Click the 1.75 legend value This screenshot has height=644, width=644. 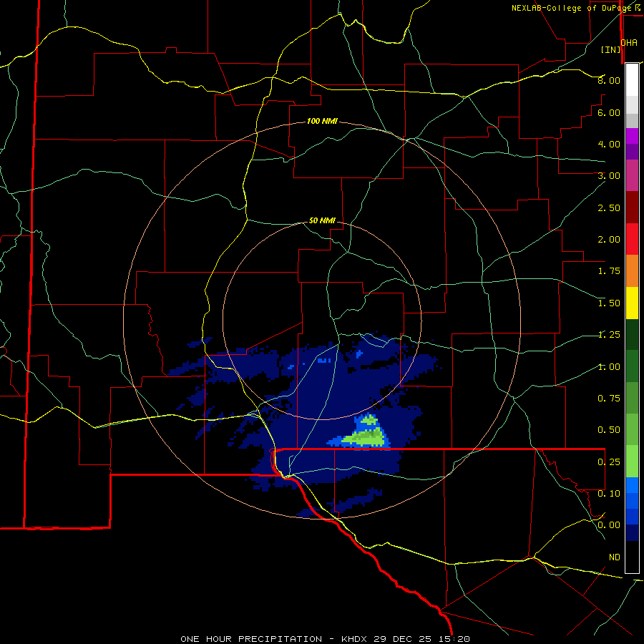click(x=609, y=271)
